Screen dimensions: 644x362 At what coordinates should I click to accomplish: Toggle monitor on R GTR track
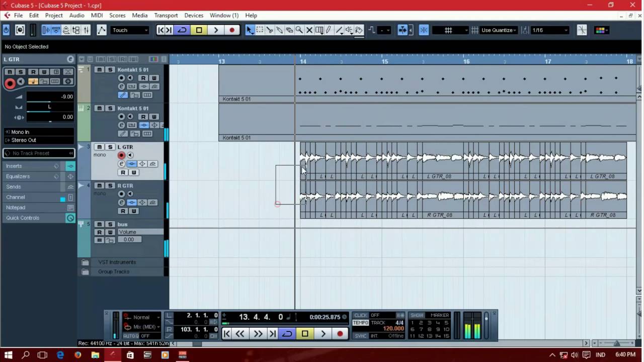(130, 194)
